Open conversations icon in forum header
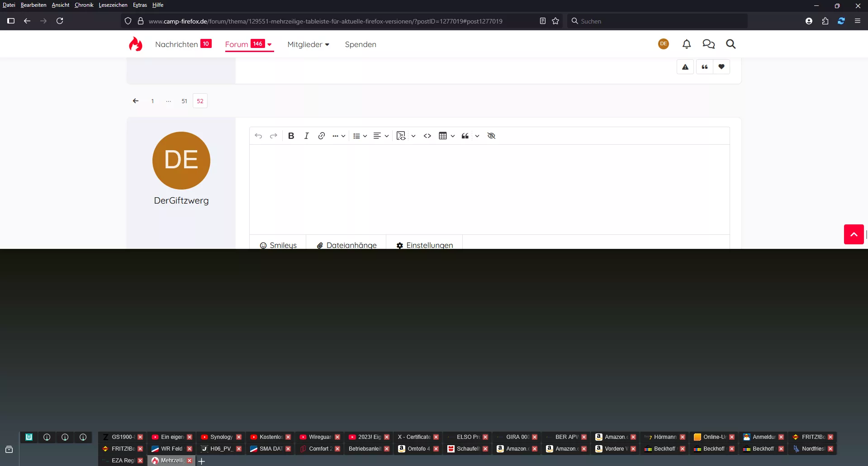 click(708, 44)
